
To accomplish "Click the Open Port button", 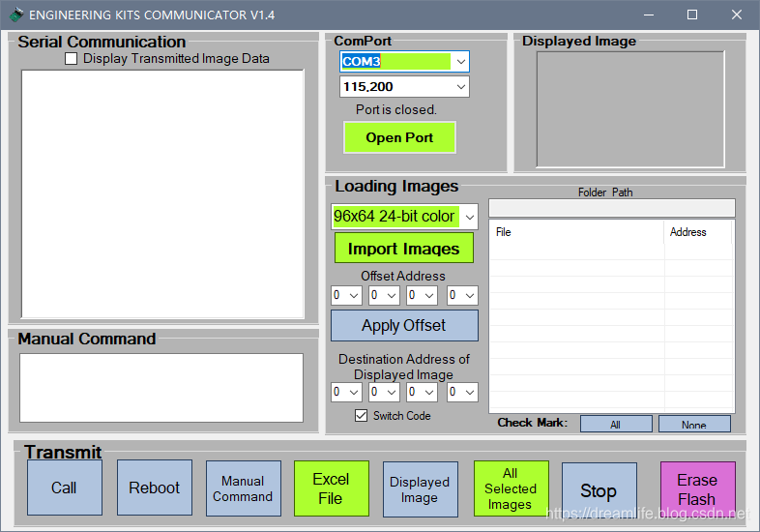I will 399,137.
